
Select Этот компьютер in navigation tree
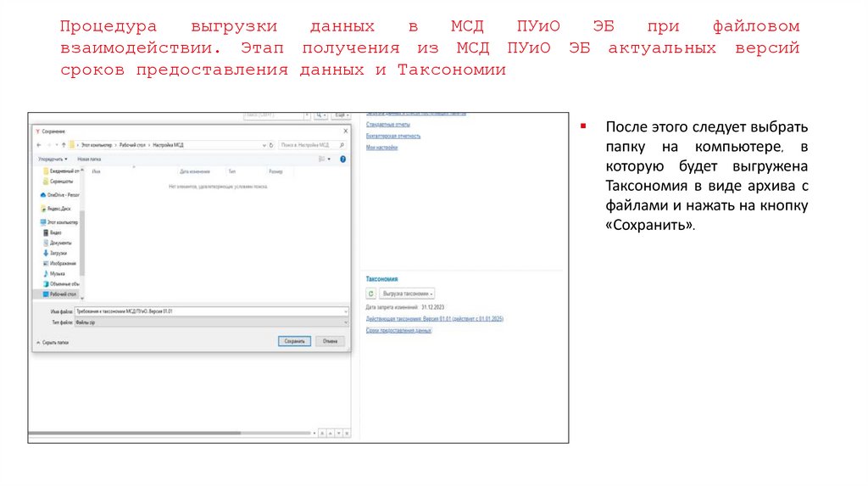(59, 223)
